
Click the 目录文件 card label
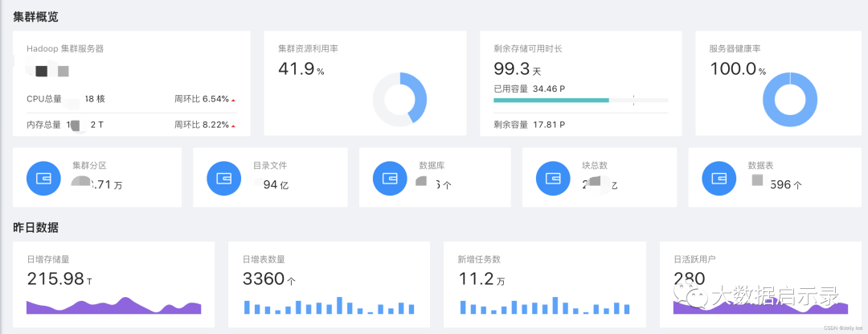270,166
